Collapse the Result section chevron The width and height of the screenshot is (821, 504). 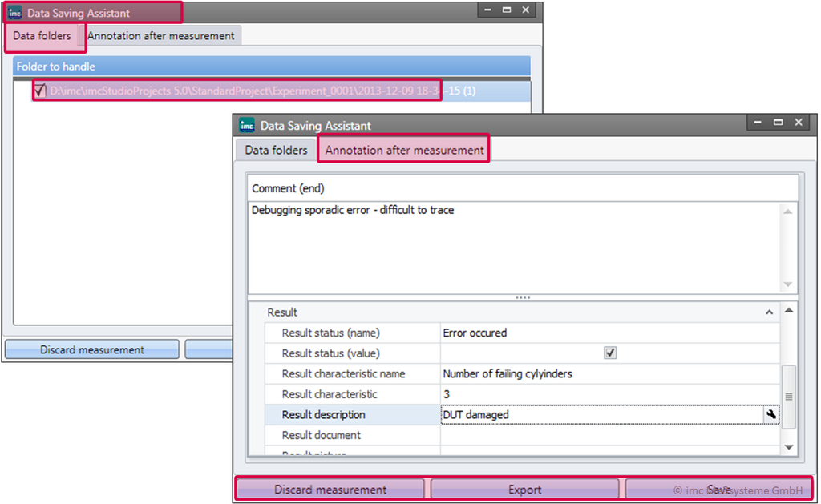769,312
